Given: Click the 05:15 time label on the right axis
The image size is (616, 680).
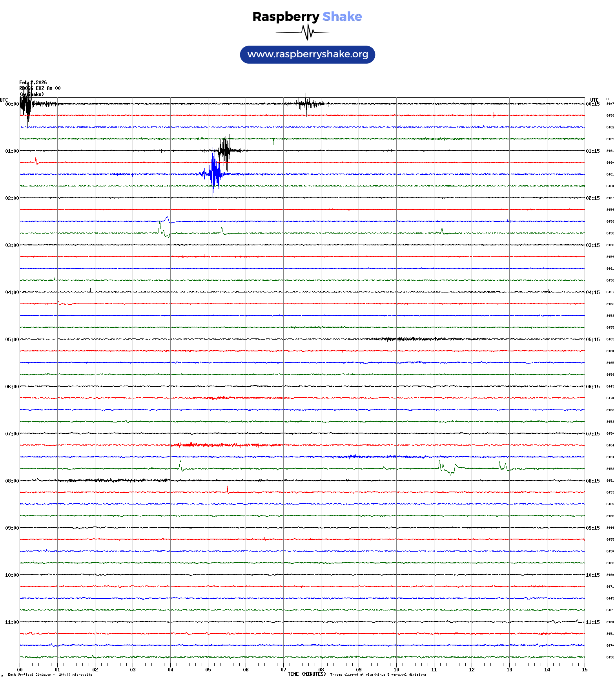Looking at the screenshot, I should 592,340.
